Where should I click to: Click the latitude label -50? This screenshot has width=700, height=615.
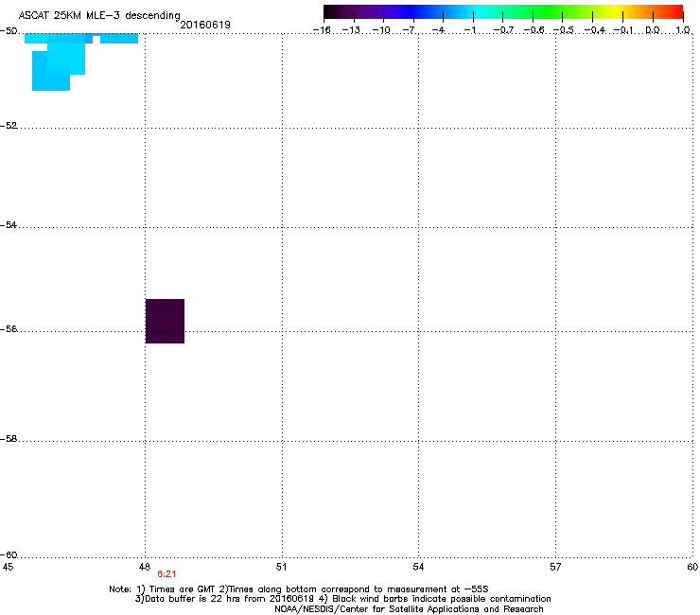coord(9,31)
